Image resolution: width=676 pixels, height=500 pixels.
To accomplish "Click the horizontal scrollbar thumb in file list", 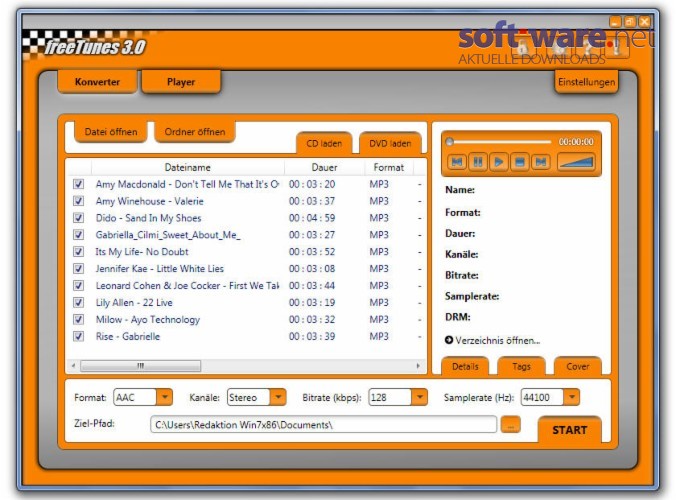I will [x=141, y=366].
